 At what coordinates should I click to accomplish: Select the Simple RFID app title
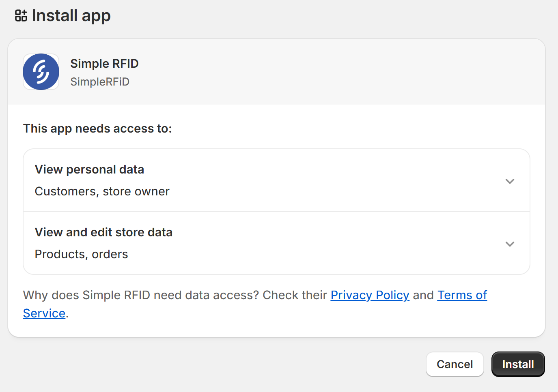104,64
